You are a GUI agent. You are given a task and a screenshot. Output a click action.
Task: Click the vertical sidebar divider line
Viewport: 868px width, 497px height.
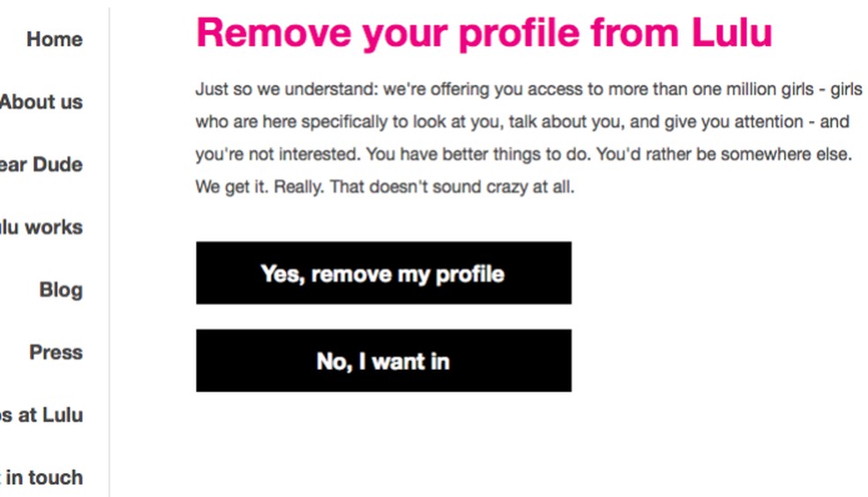109,265
